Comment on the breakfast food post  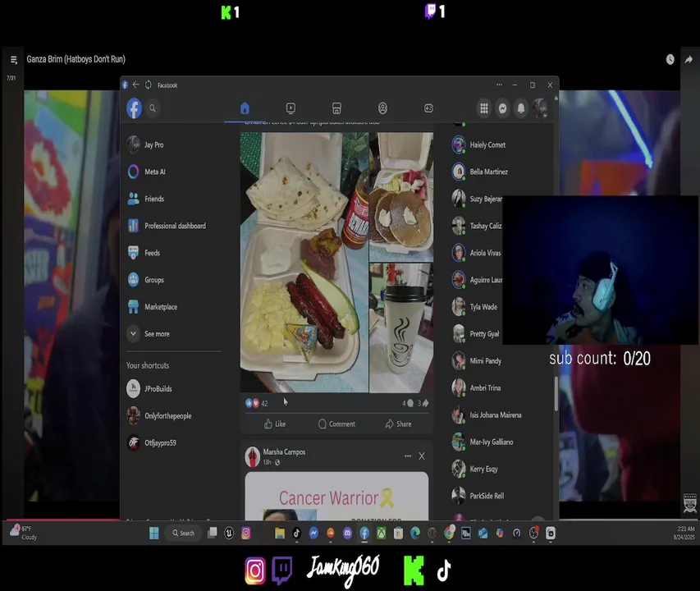click(x=336, y=424)
